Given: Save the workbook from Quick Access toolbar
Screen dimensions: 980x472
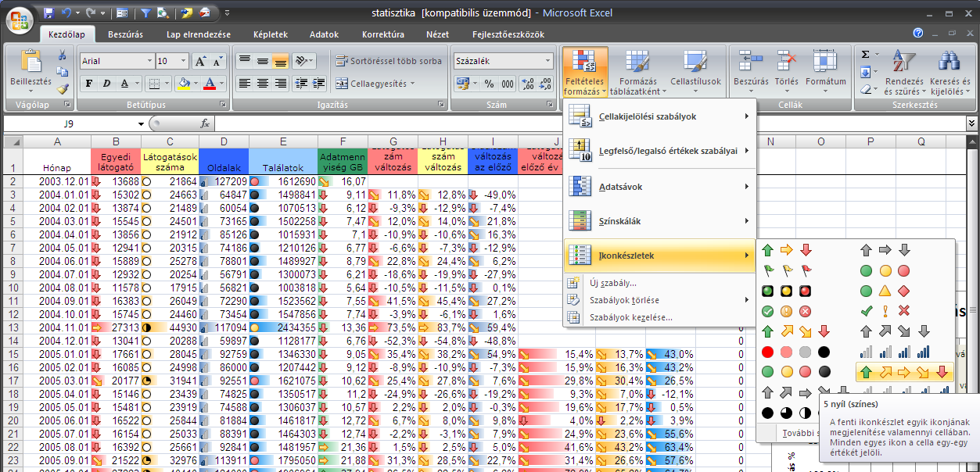Looking at the screenshot, I should click(49, 13).
